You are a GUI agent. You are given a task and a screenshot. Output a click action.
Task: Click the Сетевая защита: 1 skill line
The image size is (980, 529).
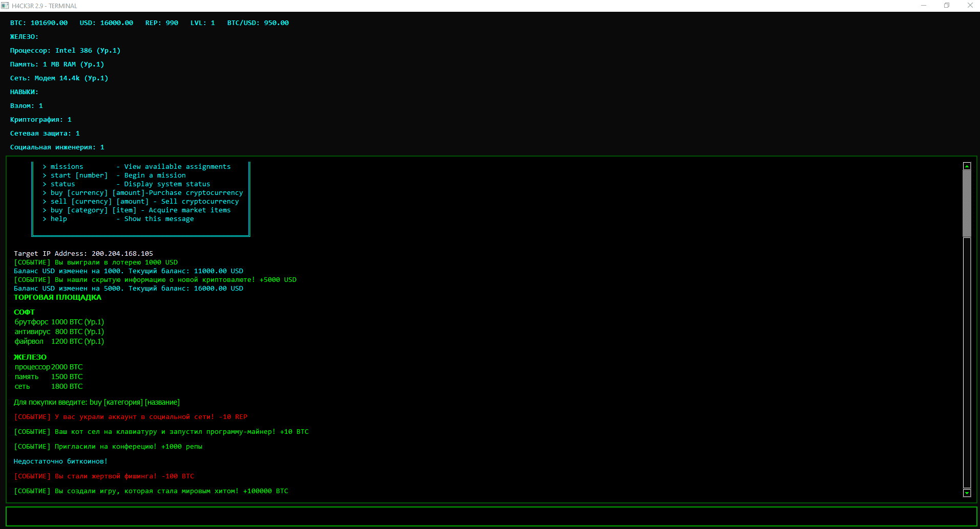point(45,134)
